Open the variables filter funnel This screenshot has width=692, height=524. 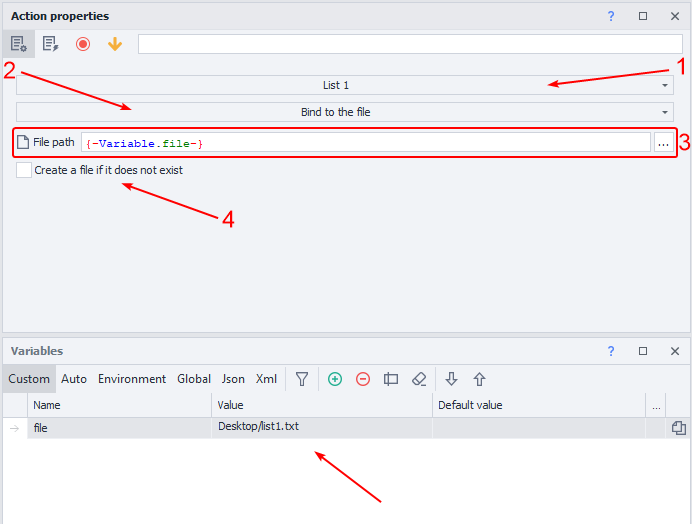pos(301,379)
